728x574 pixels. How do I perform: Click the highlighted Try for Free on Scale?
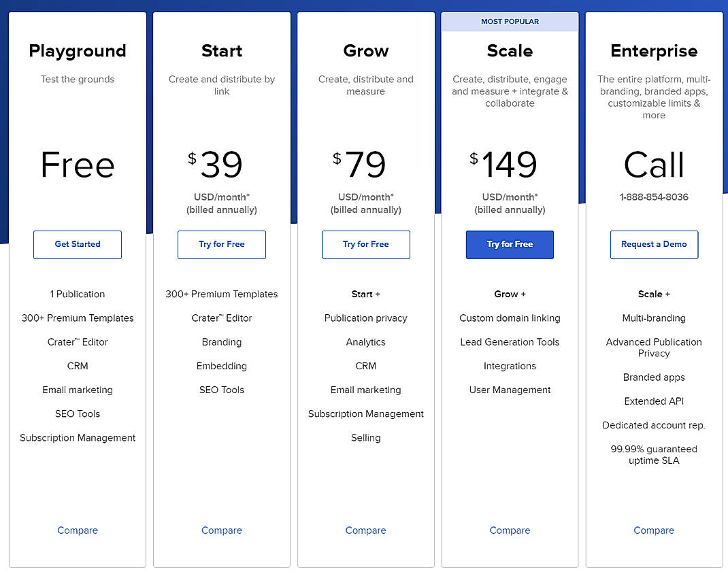click(x=510, y=244)
